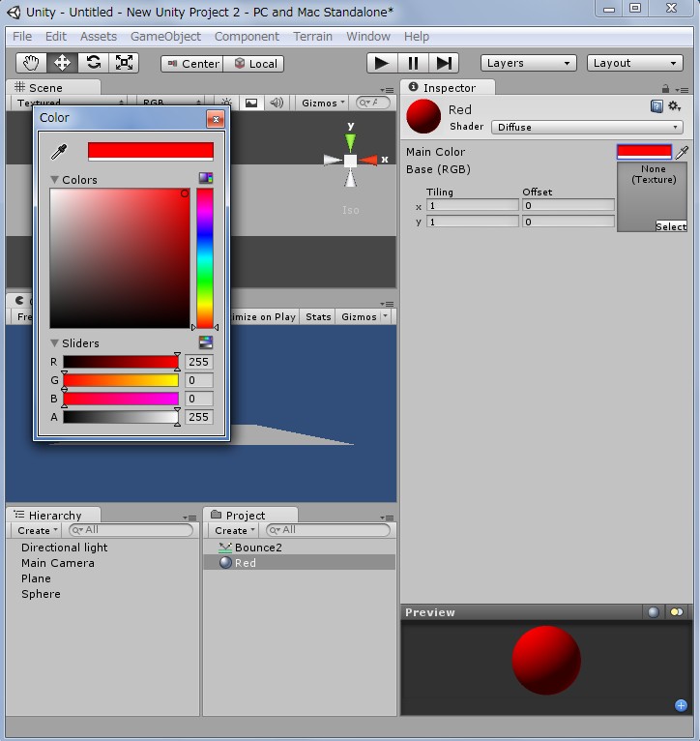Click the Step frame button

click(x=444, y=63)
